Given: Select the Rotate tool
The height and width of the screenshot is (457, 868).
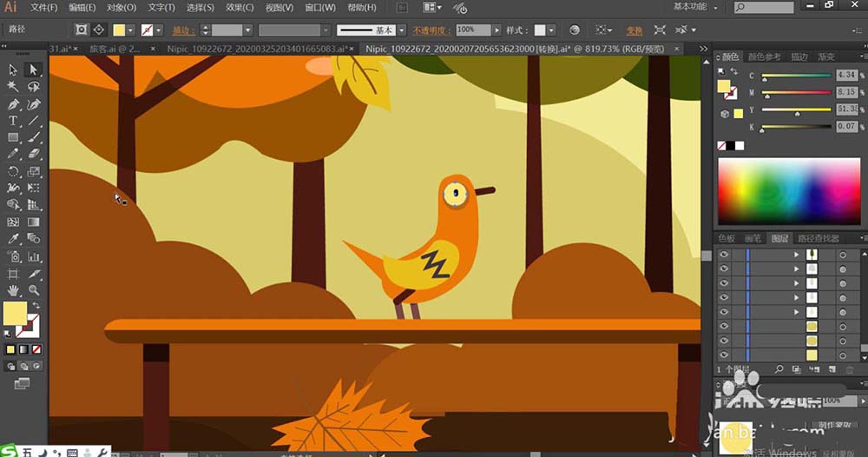Looking at the screenshot, I should pos(13,171).
